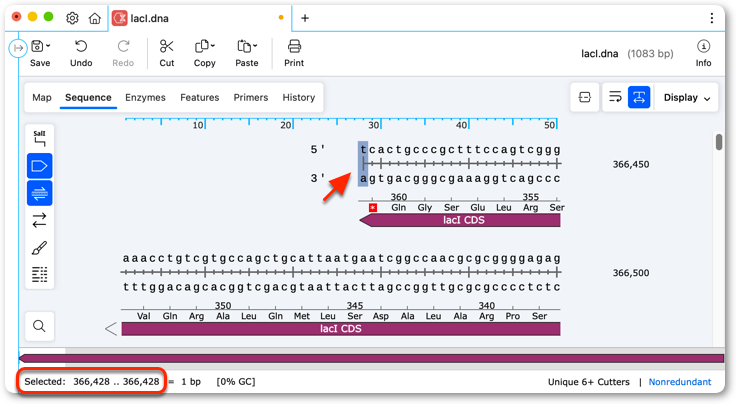This screenshot has width=736, height=404.
Task: Switch to the Features tab
Action: coord(199,98)
